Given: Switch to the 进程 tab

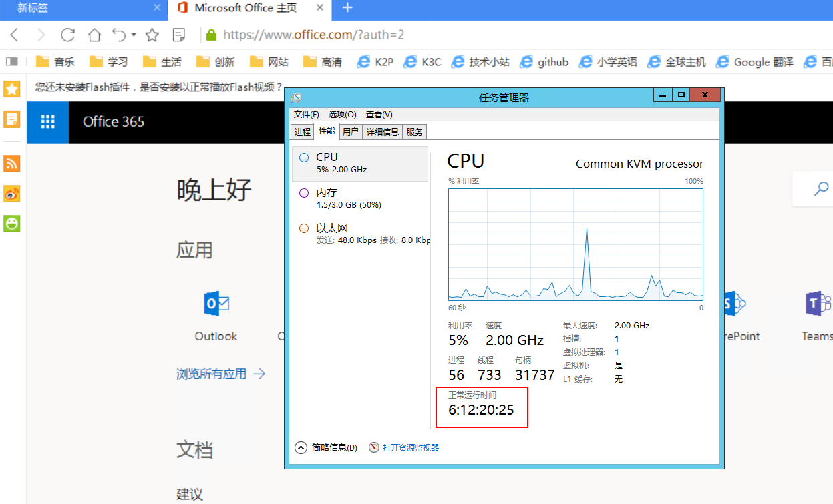Looking at the screenshot, I should tap(303, 132).
